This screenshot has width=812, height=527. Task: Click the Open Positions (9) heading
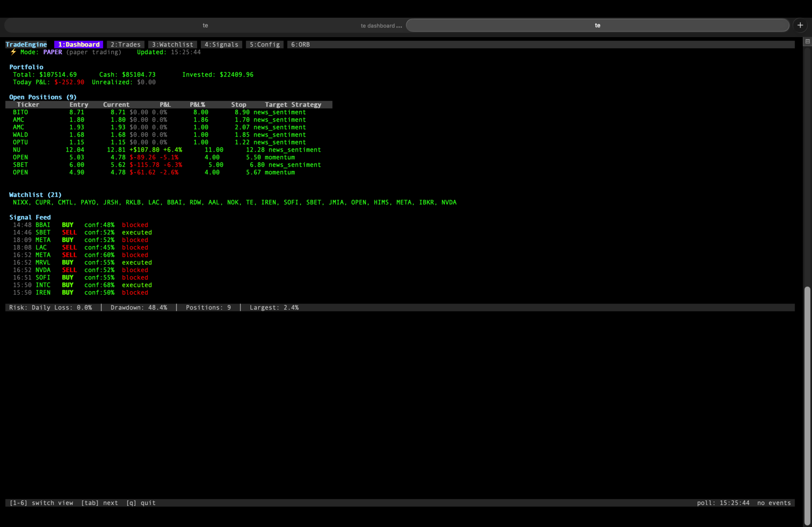click(x=43, y=97)
